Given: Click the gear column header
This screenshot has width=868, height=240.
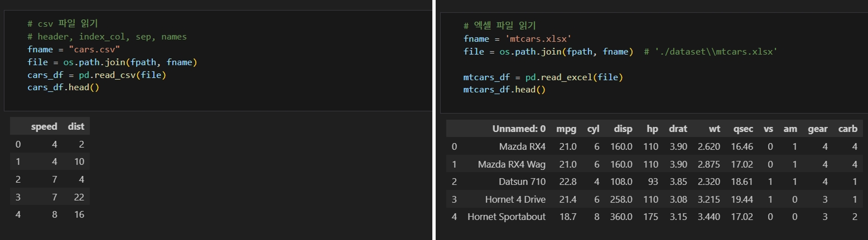Looking at the screenshot, I should pos(818,129).
